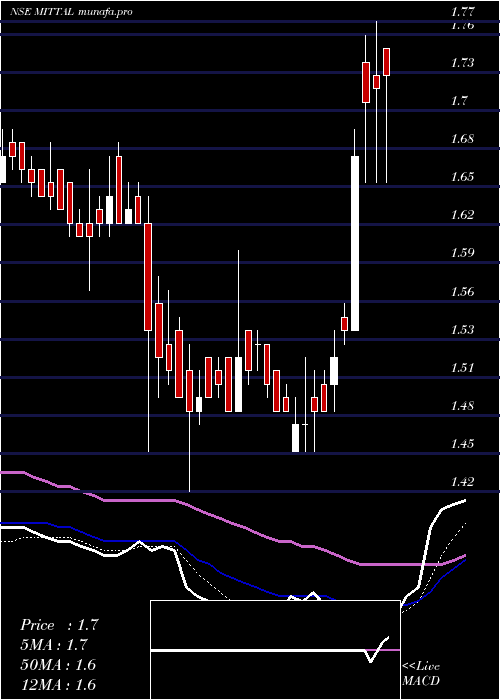Click the '5MA : 1.7' readout
This screenshot has width=500, height=700.
point(54,645)
